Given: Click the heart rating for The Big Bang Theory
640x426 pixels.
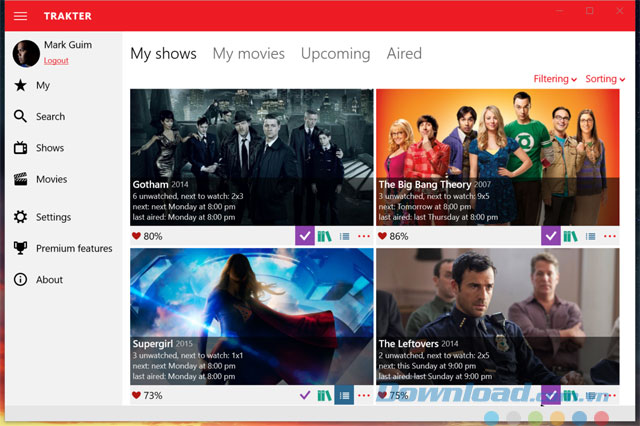Looking at the screenshot, I should 382,236.
